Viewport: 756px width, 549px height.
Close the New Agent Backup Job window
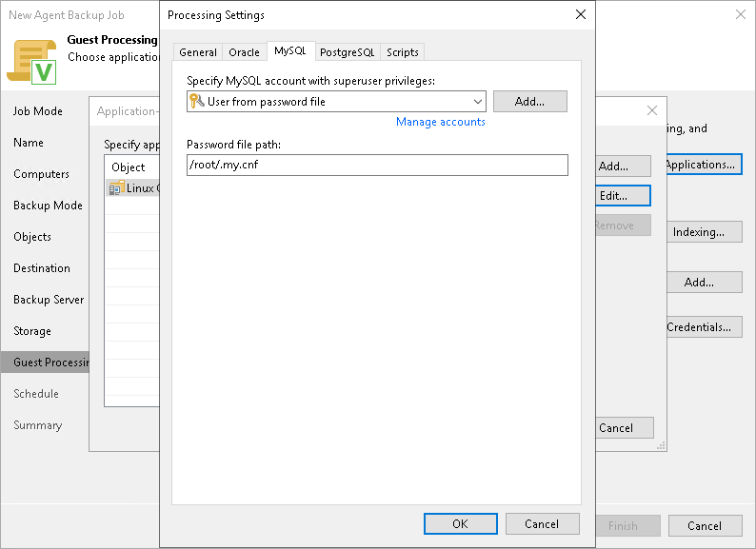coord(741,14)
